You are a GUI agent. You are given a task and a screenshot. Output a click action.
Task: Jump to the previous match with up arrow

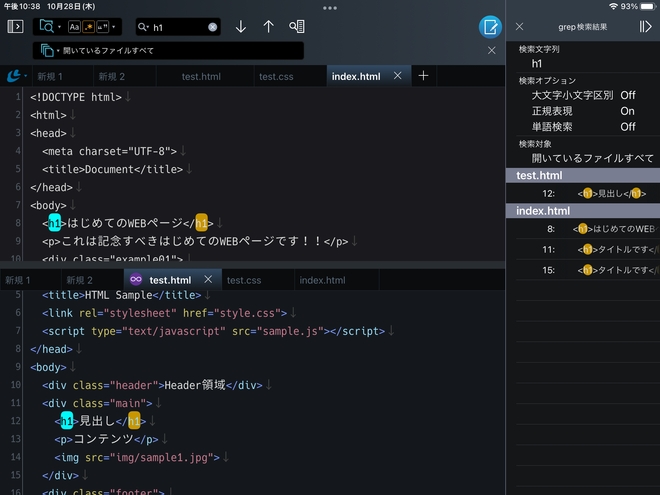coord(269,27)
